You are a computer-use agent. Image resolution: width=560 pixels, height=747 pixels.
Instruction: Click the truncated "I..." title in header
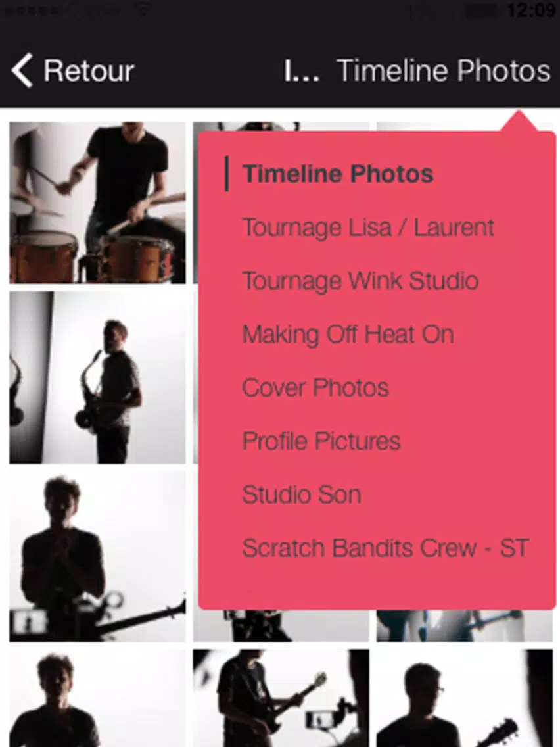[x=302, y=70]
